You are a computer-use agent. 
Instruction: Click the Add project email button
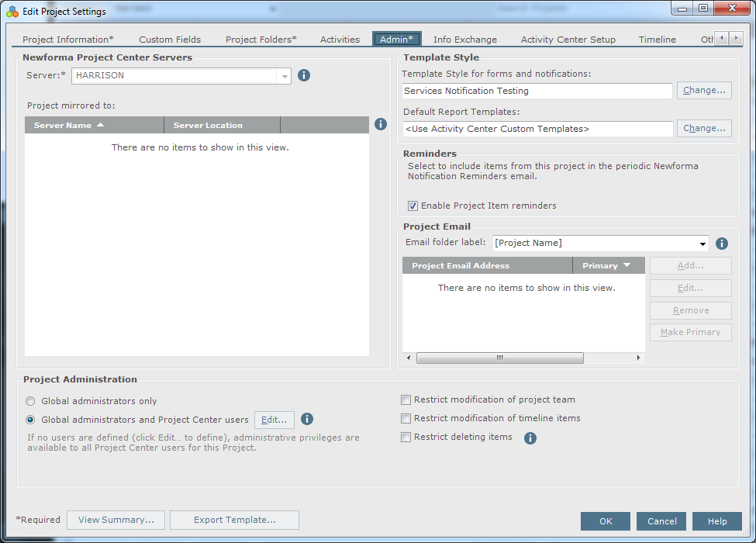tap(690, 266)
